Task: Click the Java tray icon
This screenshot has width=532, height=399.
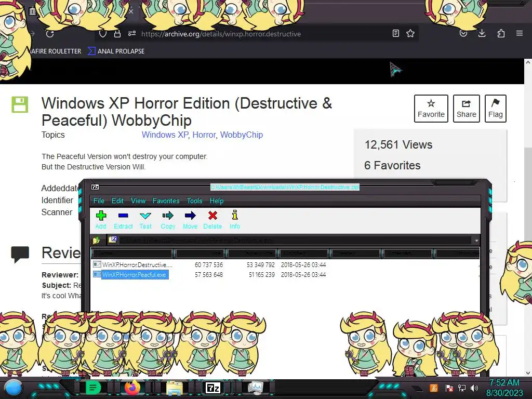Action: (x=434, y=388)
